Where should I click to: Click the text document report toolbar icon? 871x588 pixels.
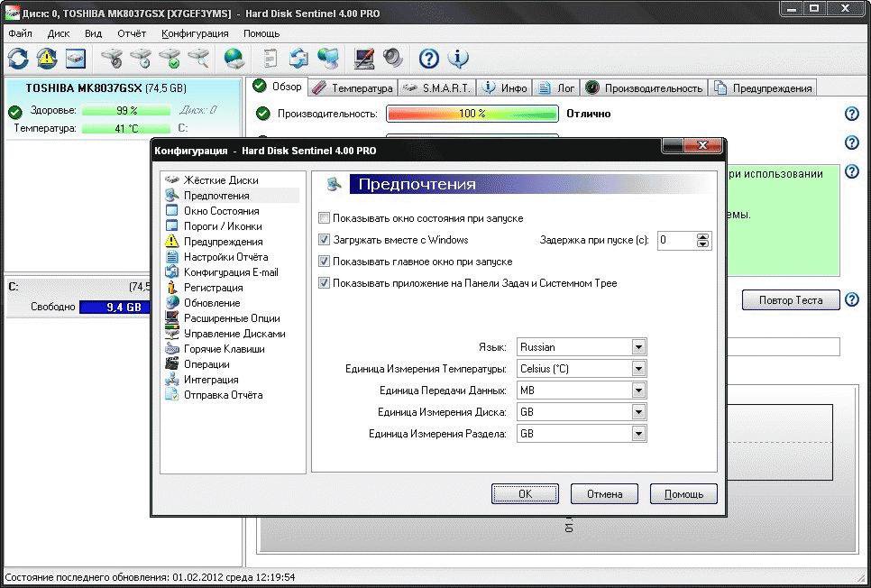270,59
